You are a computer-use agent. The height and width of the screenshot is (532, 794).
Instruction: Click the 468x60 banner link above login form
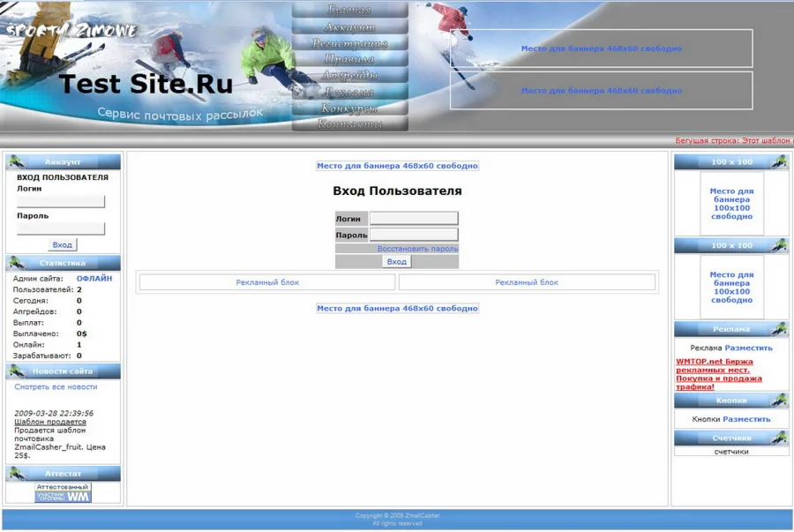398,166
